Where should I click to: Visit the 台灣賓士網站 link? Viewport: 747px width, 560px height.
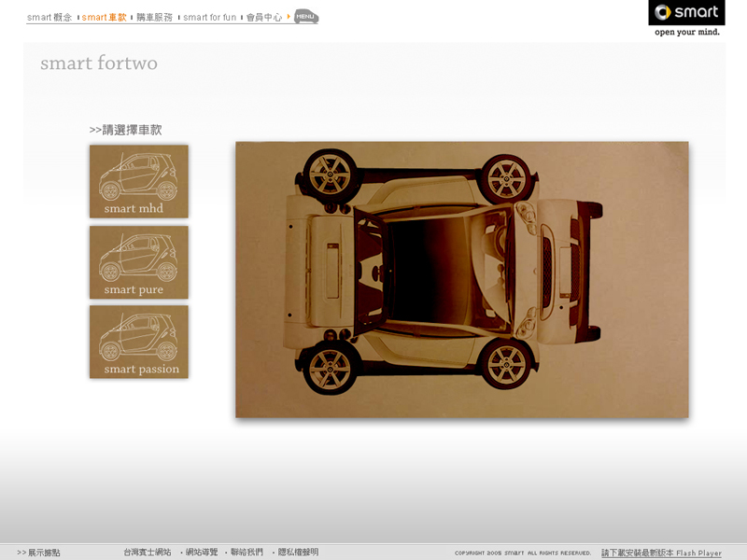coord(148,553)
